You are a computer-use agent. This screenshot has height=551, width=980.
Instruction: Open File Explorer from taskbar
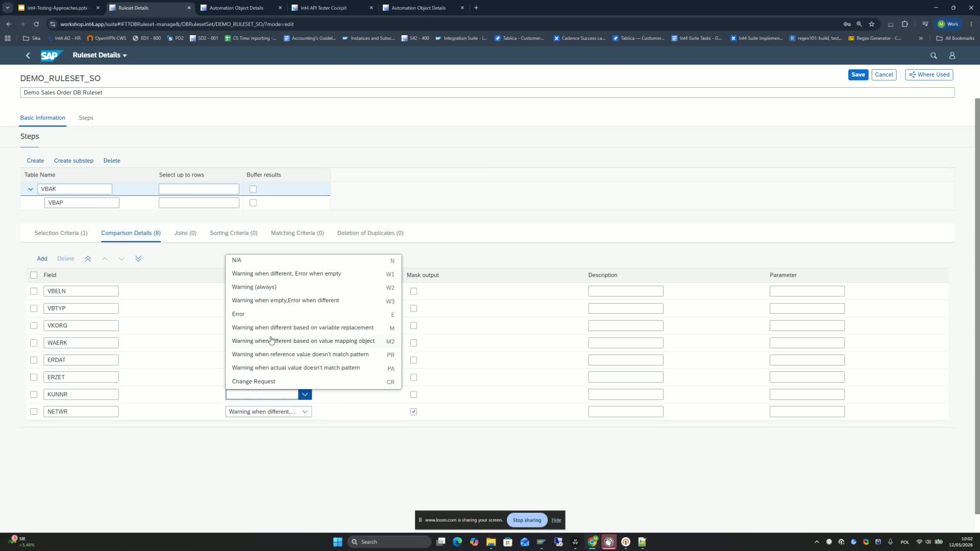491,542
